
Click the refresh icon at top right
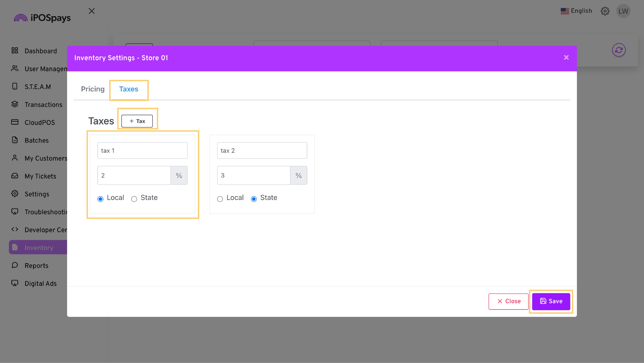(x=619, y=50)
